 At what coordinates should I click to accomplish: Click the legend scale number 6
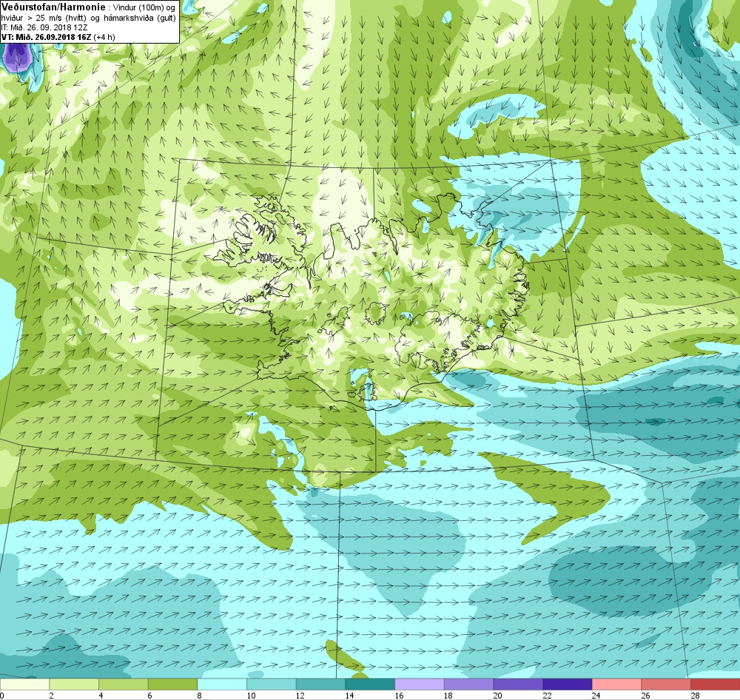pos(150,696)
